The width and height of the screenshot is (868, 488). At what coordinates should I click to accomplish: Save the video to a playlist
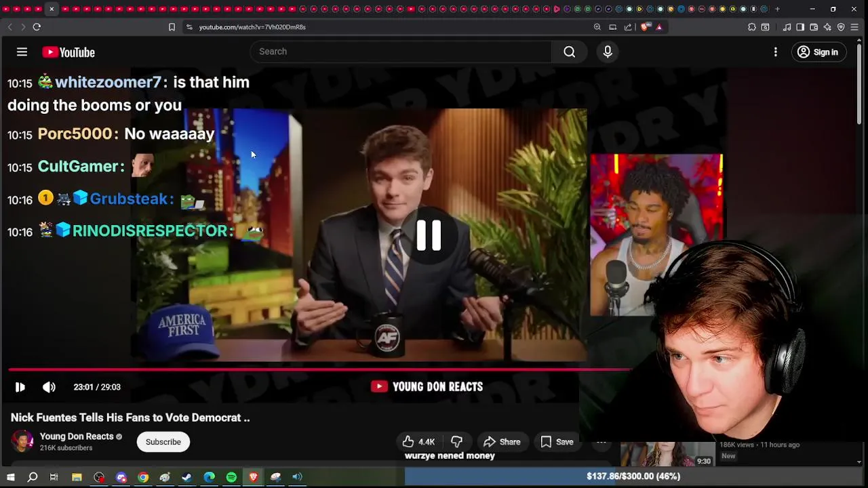tap(557, 442)
